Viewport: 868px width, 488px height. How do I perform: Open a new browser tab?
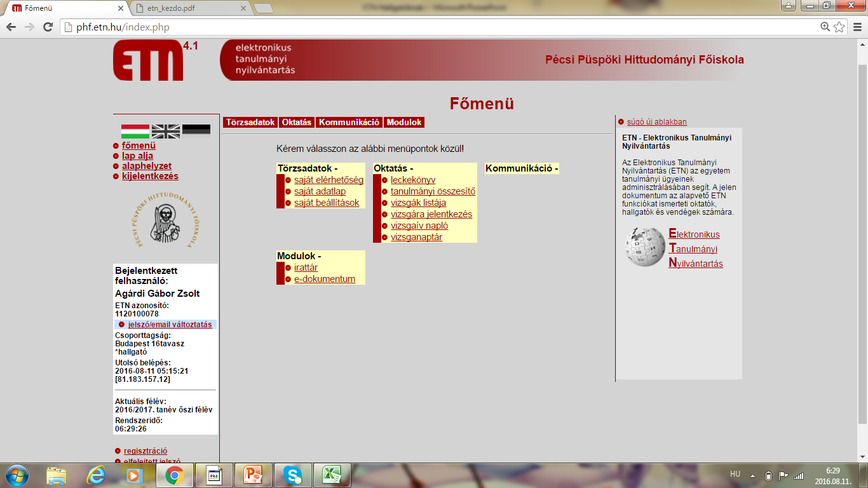coord(263,8)
